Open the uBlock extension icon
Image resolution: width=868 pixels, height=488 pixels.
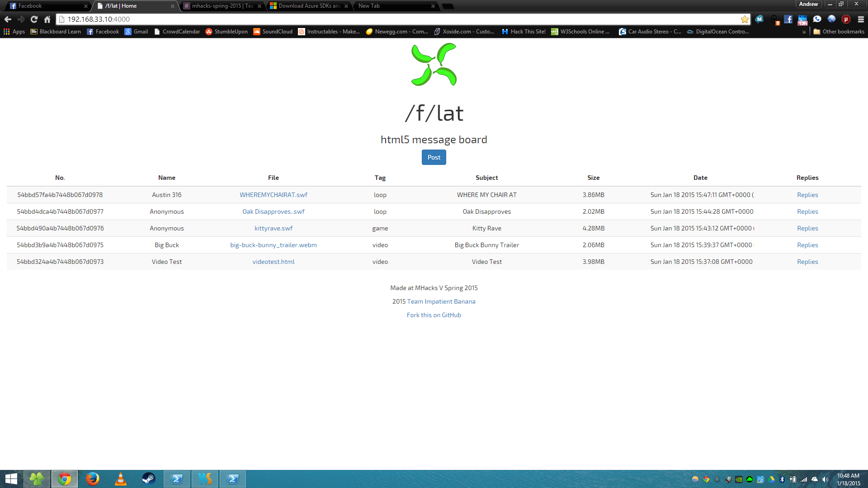(846, 19)
